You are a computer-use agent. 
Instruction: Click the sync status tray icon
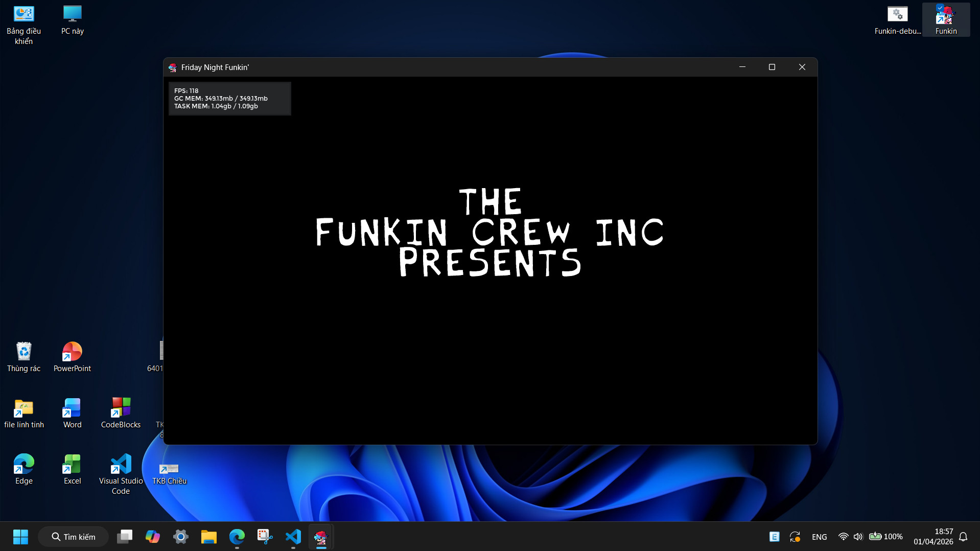pos(795,537)
